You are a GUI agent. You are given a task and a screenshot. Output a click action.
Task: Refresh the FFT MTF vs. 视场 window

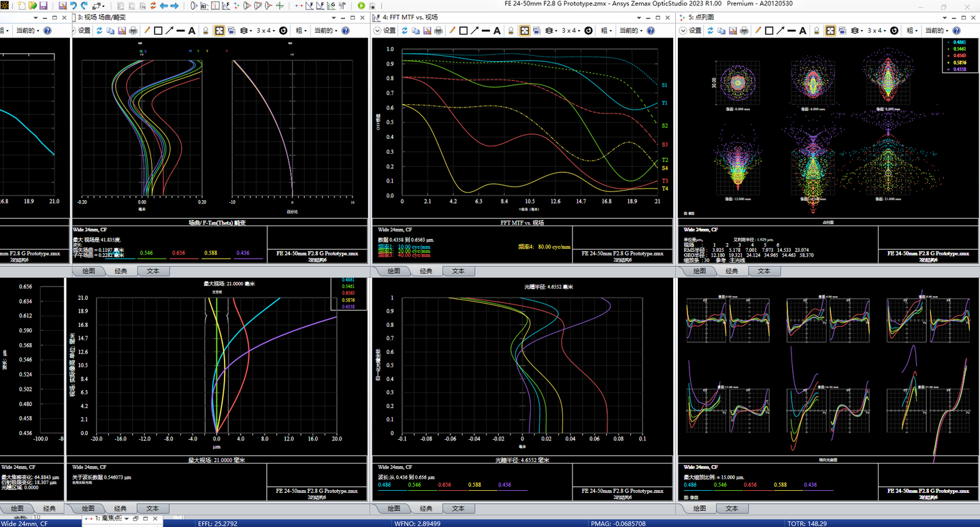pyautogui.click(x=404, y=31)
